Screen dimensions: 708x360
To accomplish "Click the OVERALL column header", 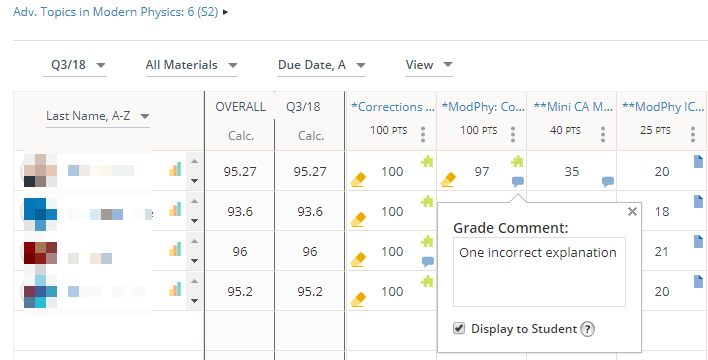I will (x=240, y=107).
